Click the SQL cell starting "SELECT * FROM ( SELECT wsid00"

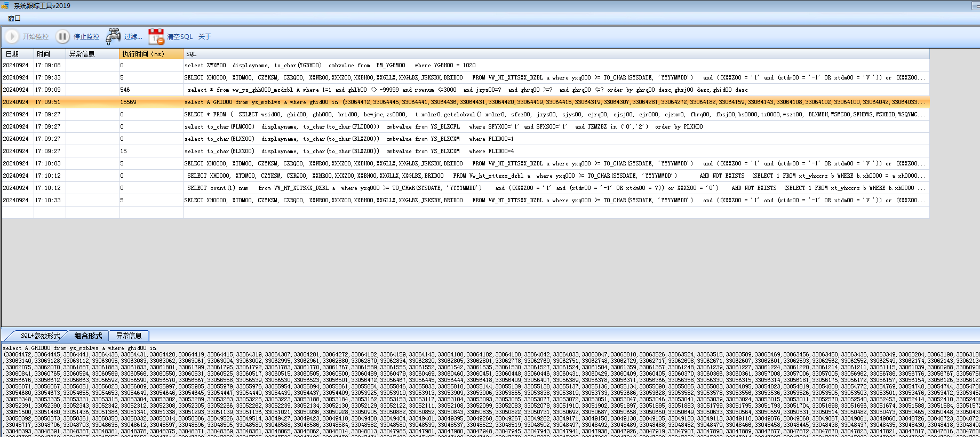(556, 114)
